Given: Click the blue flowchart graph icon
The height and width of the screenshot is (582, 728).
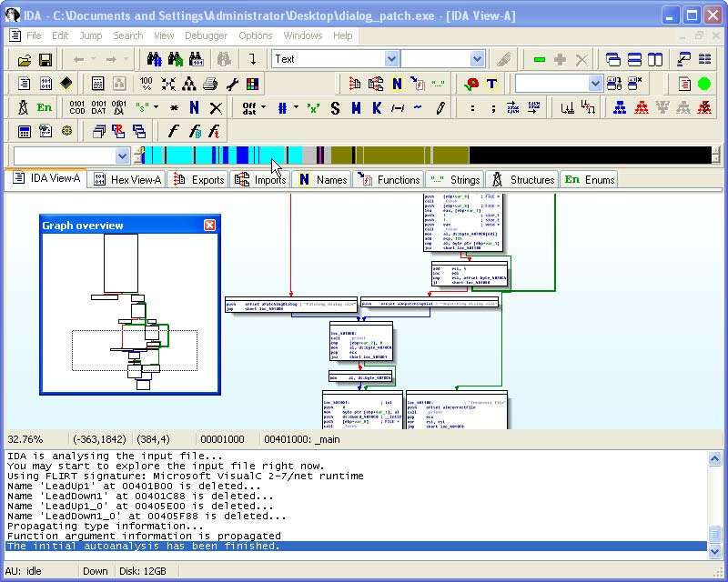Looking at the screenshot, I should tap(620, 107).
